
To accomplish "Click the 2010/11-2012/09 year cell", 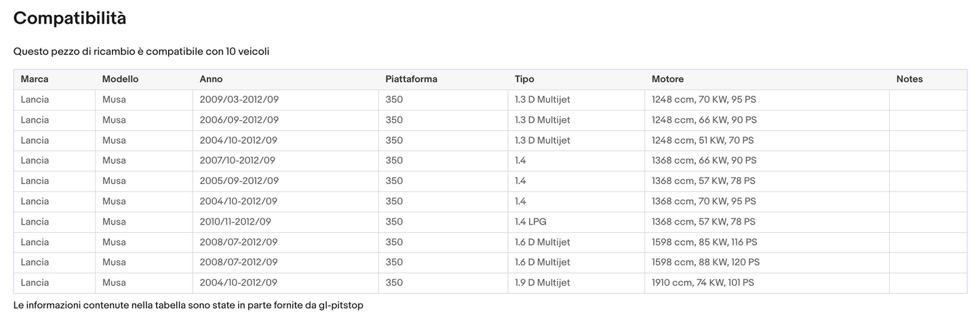I will point(235,222).
